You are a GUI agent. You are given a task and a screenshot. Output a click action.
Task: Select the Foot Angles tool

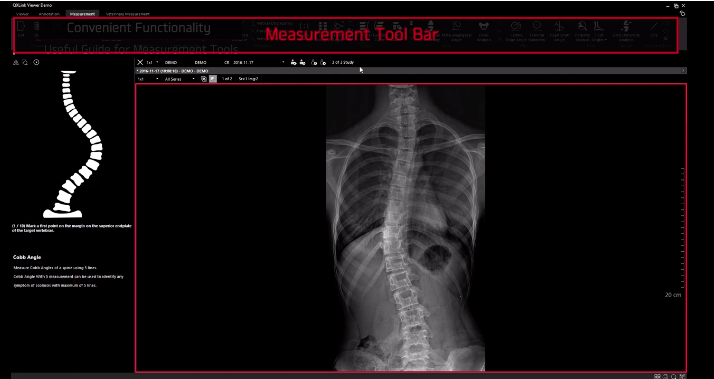coord(600,31)
